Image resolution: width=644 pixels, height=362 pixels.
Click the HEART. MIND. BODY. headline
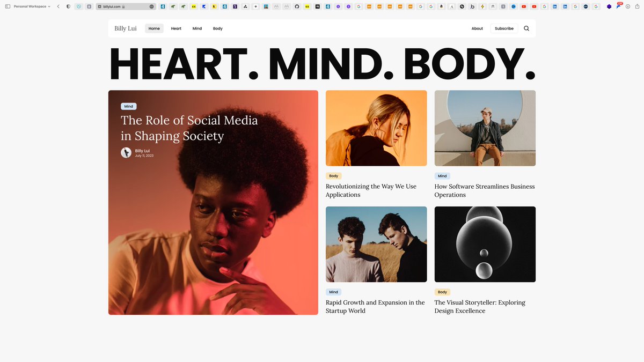tap(322, 64)
